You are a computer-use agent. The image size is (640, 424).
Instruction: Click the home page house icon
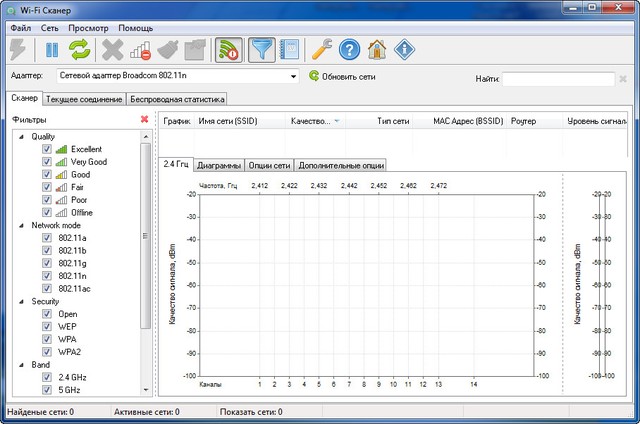point(377,49)
